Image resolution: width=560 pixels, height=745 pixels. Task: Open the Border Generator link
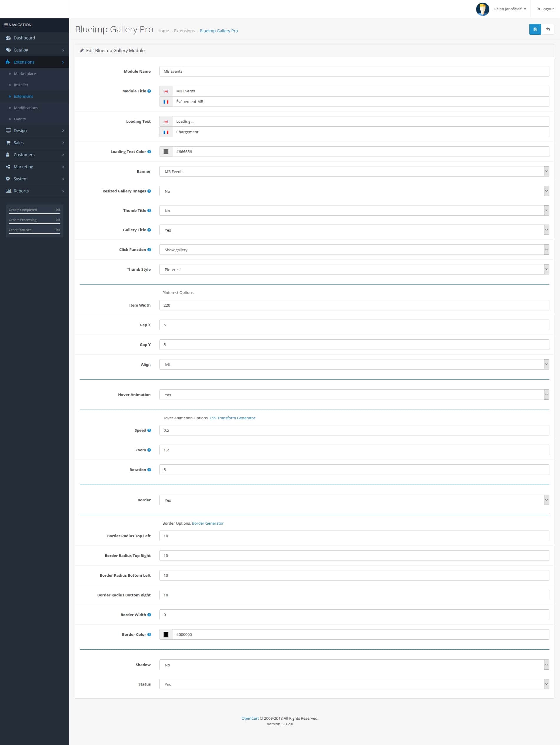click(207, 523)
